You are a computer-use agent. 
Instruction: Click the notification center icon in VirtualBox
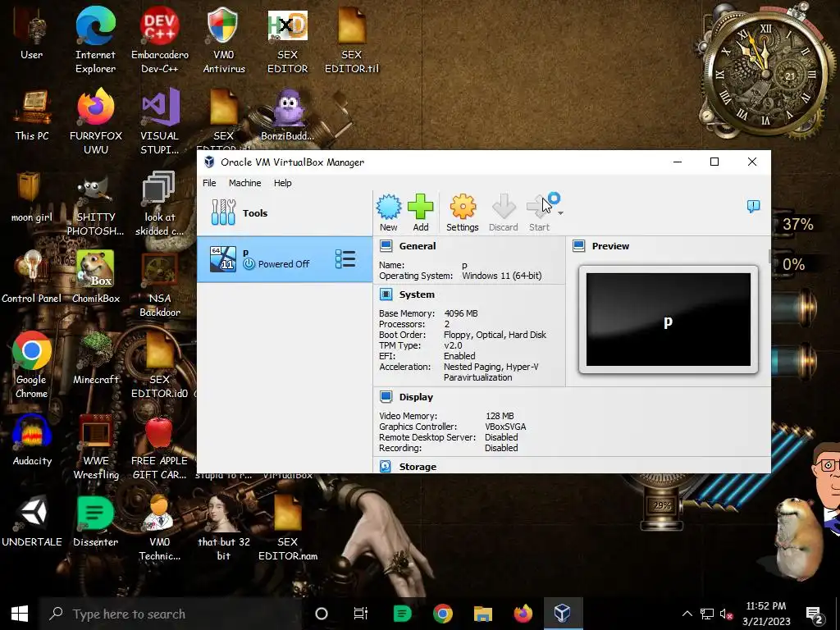click(753, 206)
